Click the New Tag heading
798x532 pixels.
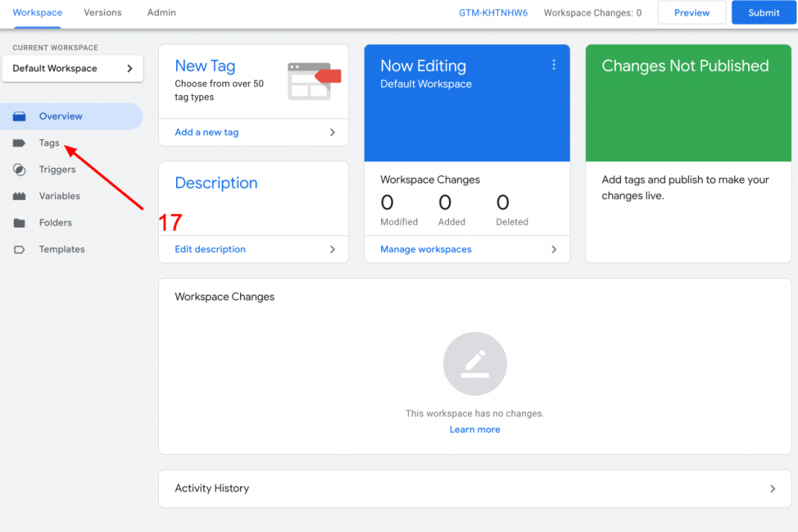[x=205, y=65]
